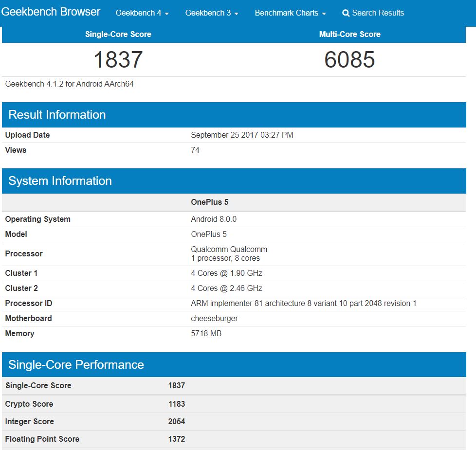Click the search magnifier icon
Screen dimensions: 476x450
[x=346, y=13]
